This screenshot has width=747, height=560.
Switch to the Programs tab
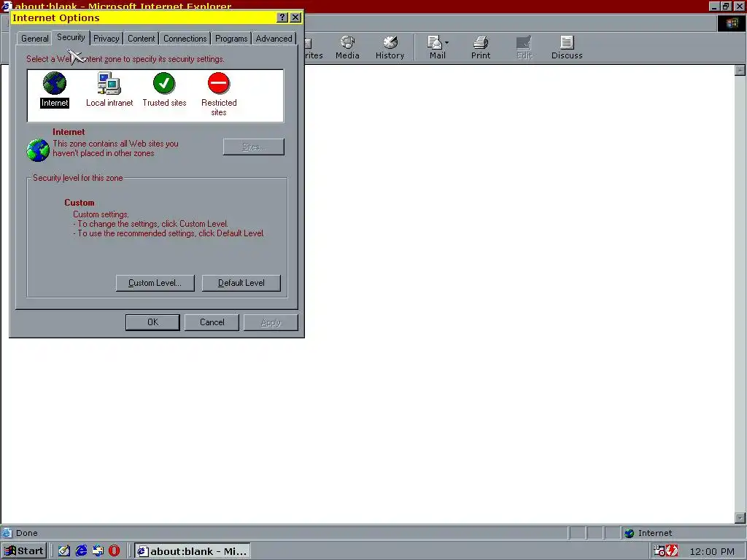(x=231, y=39)
